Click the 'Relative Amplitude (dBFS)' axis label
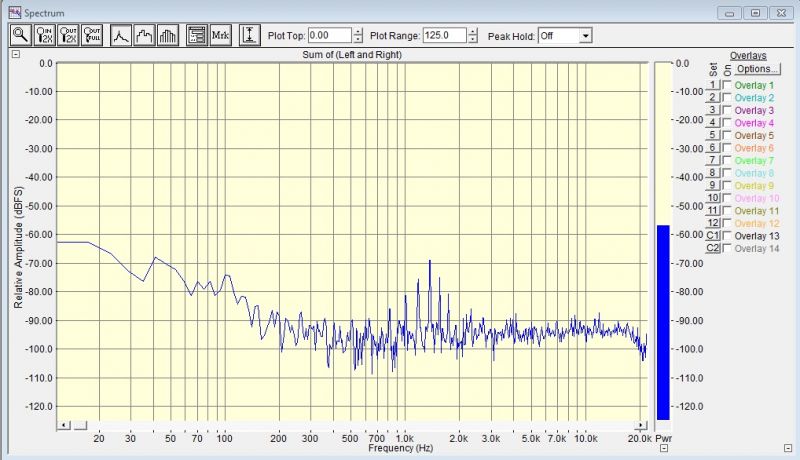This screenshot has width=800, height=460. click(x=18, y=247)
